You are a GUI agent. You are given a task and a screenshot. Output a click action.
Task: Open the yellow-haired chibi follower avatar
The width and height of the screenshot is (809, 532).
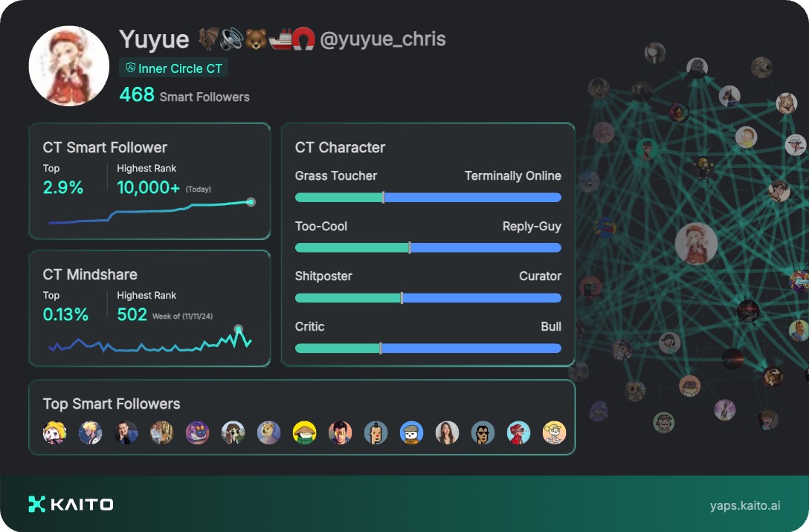click(x=55, y=432)
